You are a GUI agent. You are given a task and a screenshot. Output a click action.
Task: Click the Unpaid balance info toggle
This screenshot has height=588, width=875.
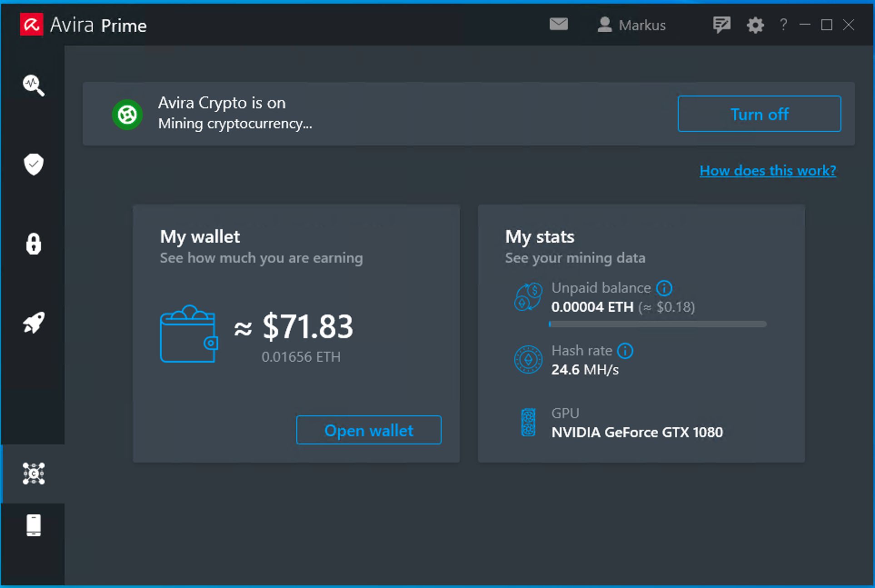[664, 288]
